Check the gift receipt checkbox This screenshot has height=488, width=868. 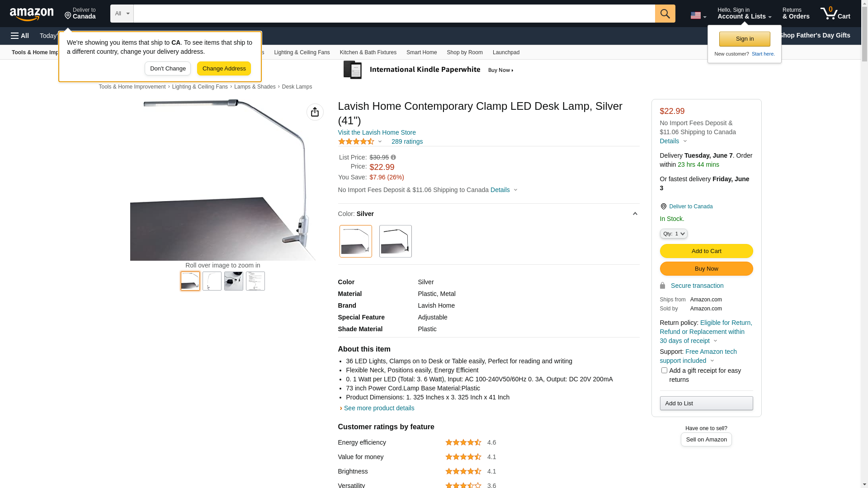(664, 371)
